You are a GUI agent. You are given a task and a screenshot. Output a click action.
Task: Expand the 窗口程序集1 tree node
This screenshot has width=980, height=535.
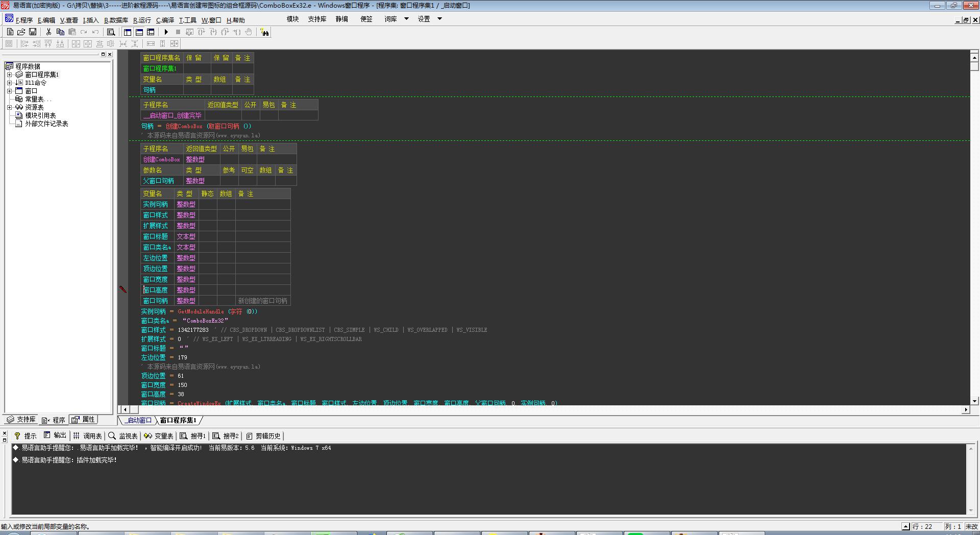[9, 75]
